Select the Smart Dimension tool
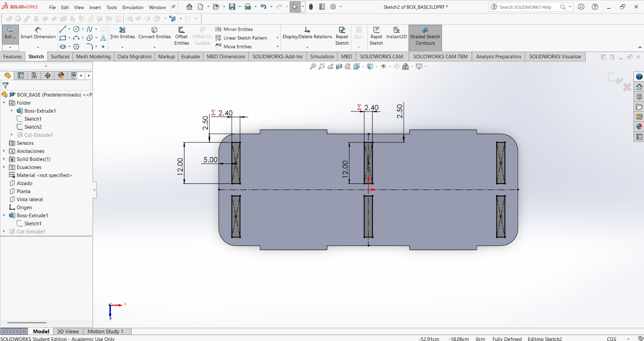The image size is (644, 341). tap(38, 33)
